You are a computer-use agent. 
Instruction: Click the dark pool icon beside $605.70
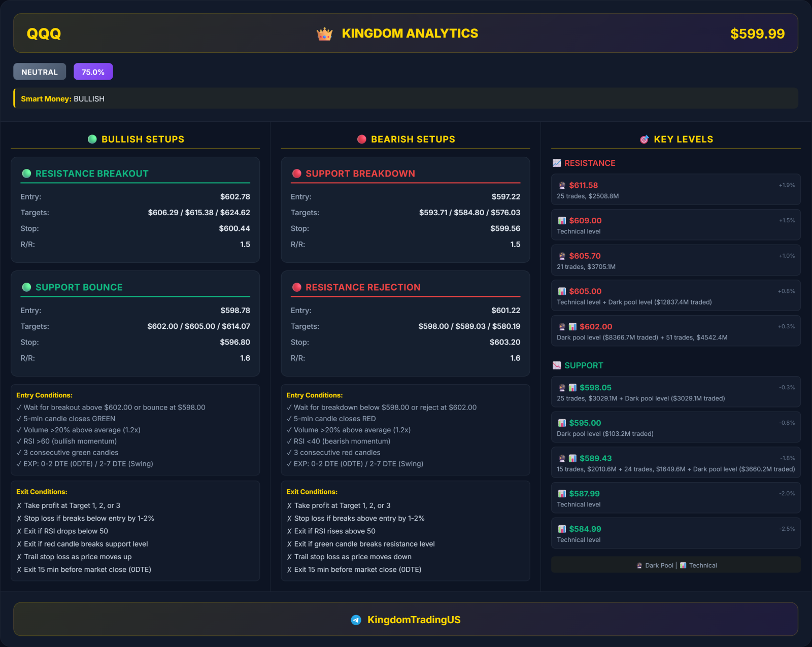coord(562,256)
